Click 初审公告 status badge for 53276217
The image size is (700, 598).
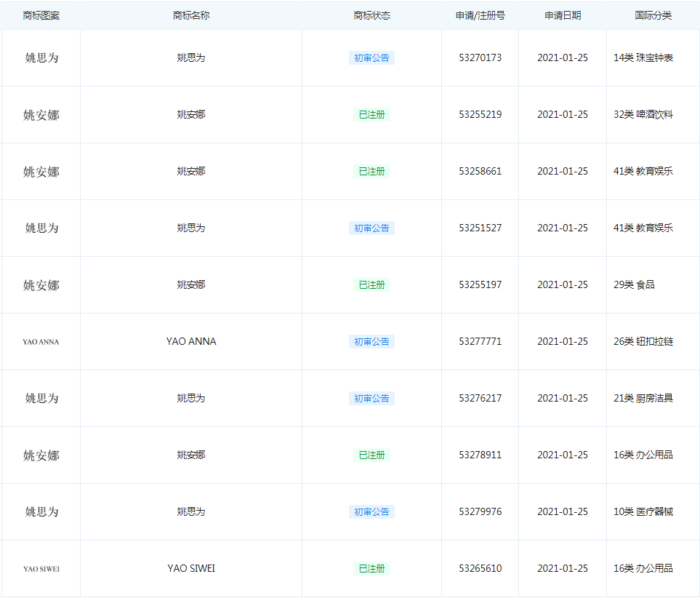(x=371, y=399)
